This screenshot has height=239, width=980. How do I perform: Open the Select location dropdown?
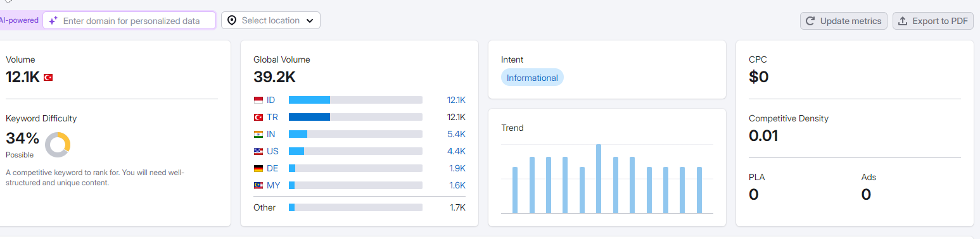pos(270,20)
